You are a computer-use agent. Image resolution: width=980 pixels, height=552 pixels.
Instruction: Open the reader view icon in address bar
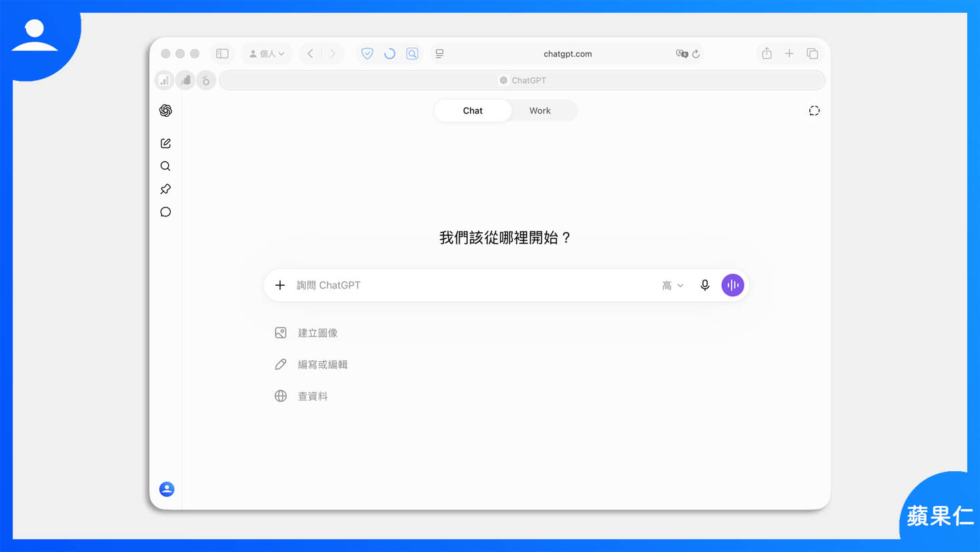tap(440, 54)
